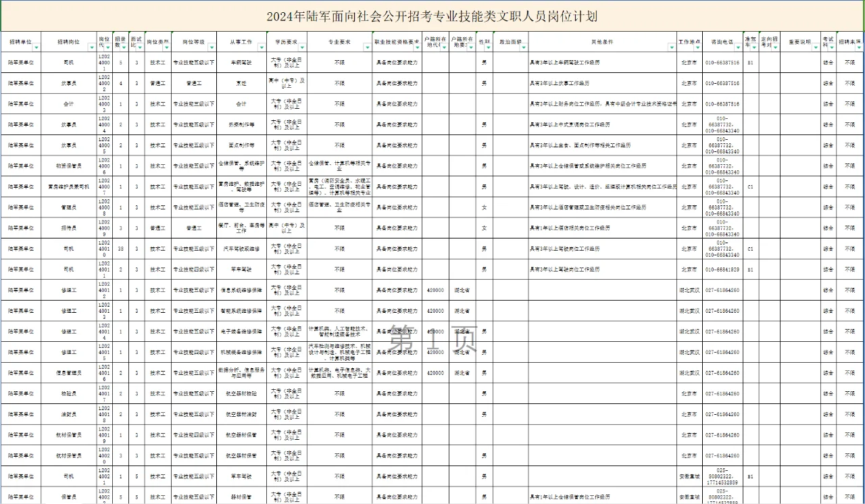Open the 政治面貌 column filter dropdown
The image size is (865, 504).
coord(524,48)
